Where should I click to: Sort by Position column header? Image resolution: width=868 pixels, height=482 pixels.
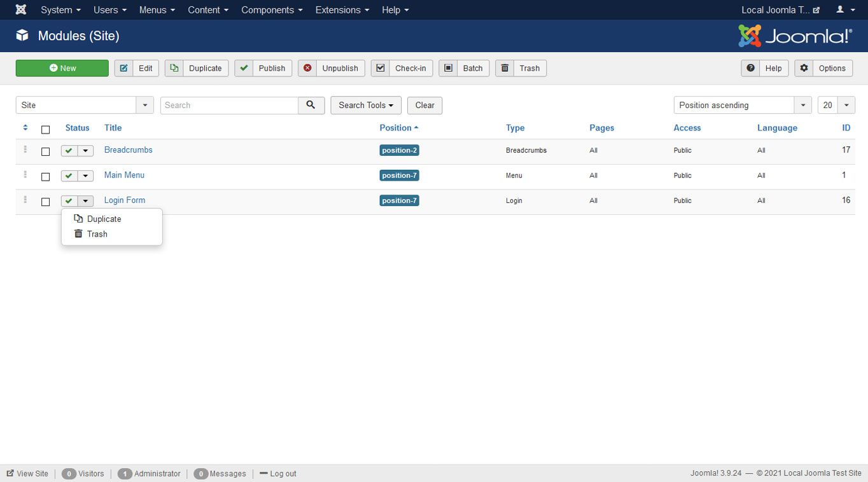pyautogui.click(x=399, y=128)
